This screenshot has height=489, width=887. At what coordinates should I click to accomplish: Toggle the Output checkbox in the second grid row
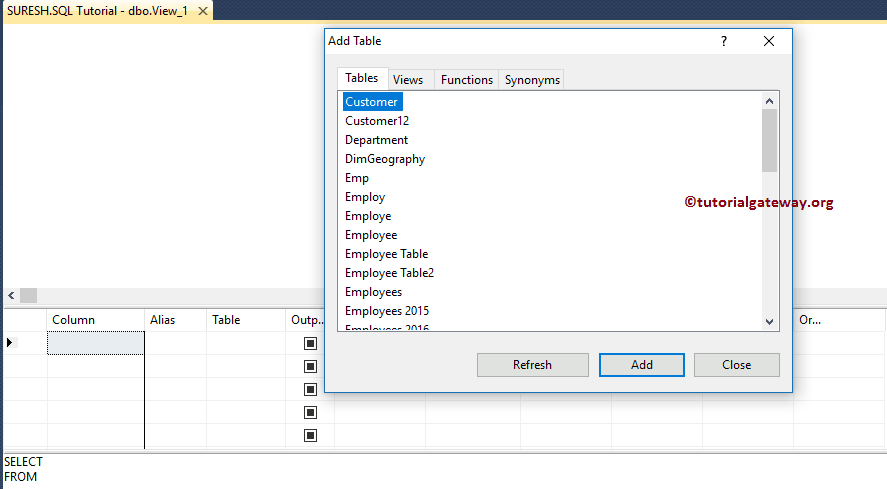pos(310,366)
